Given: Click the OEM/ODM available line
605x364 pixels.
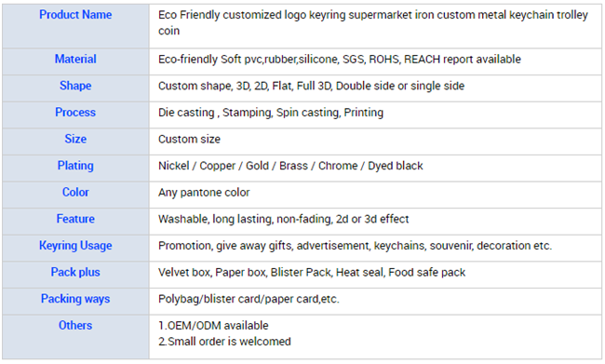Looking at the screenshot, I should pos(213,326).
